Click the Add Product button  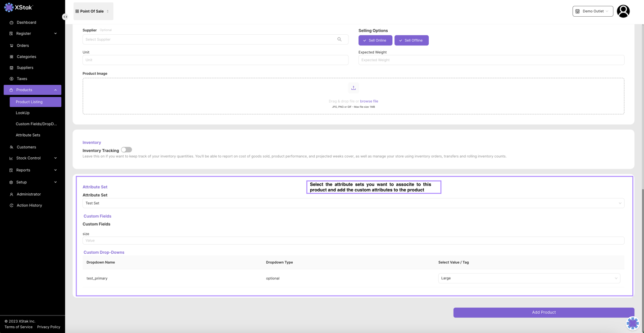click(544, 312)
